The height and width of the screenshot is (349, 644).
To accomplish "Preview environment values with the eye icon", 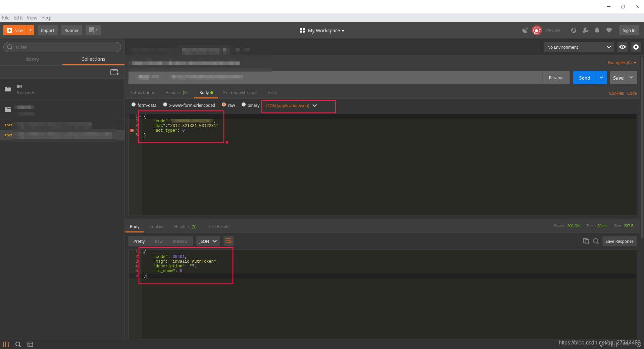I will [x=623, y=47].
